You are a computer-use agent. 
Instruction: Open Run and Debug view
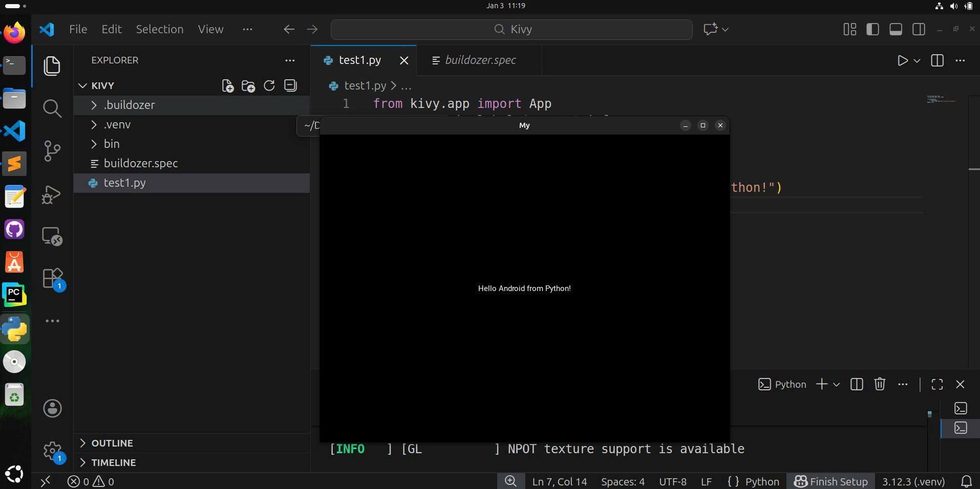tap(52, 194)
